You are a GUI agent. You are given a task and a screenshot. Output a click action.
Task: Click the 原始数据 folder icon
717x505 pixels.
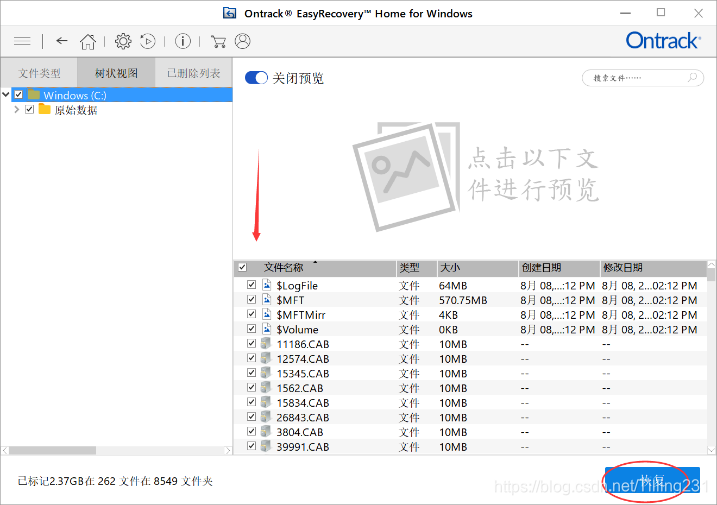44,109
